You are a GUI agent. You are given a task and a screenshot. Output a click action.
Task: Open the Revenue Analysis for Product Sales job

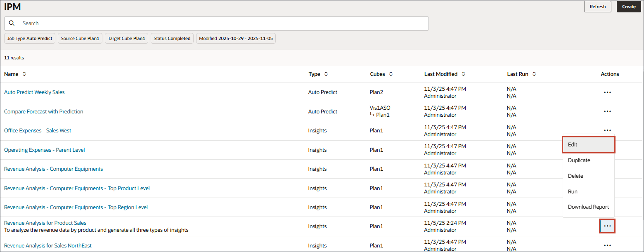[x=45, y=223]
